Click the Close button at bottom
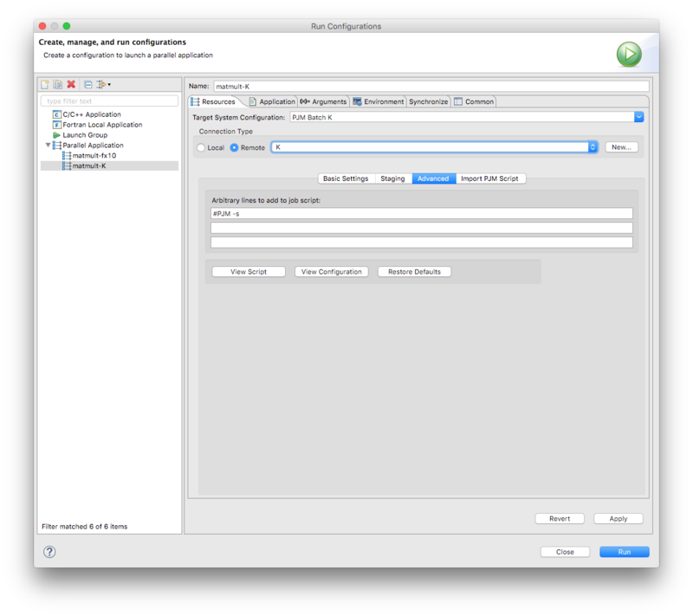Viewport: 693px width, 616px height. 565,552
